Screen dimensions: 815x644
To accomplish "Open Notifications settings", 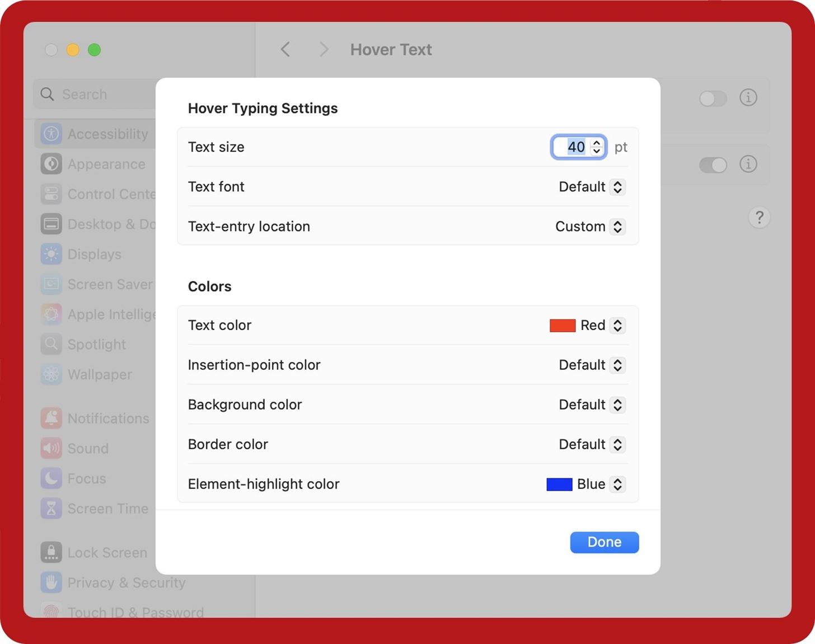I will coord(51,418).
